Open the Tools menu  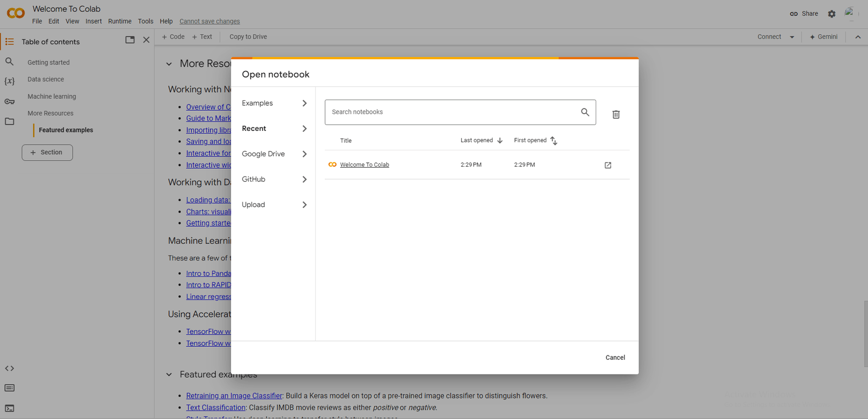[145, 21]
